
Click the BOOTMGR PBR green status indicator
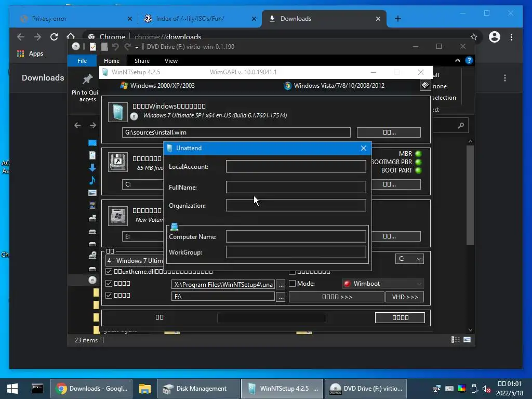click(418, 162)
